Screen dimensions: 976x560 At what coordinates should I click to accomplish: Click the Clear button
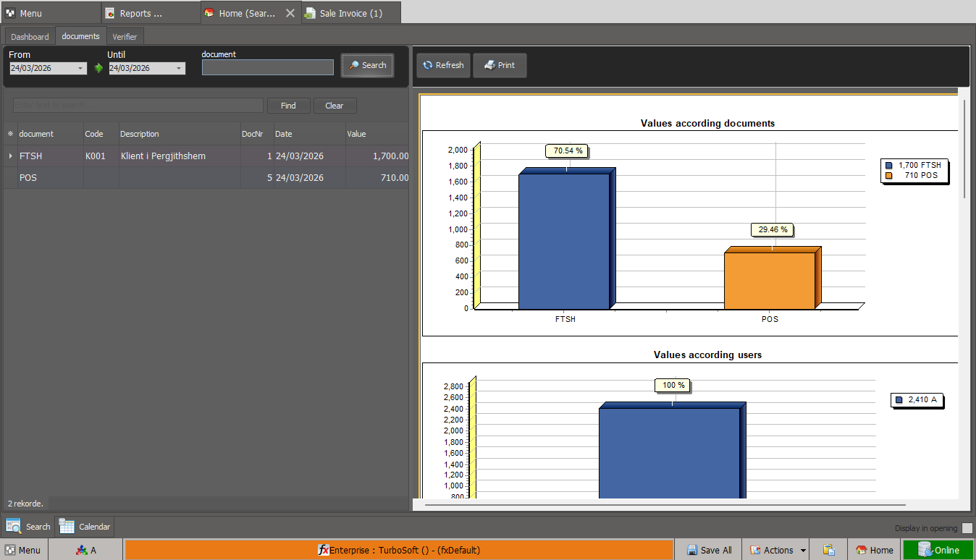(x=335, y=106)
